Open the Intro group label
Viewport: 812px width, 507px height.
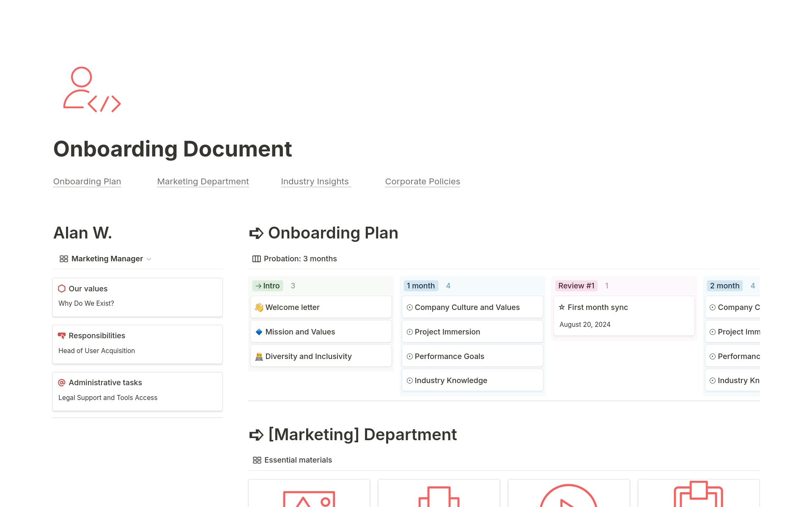[268, 286]
